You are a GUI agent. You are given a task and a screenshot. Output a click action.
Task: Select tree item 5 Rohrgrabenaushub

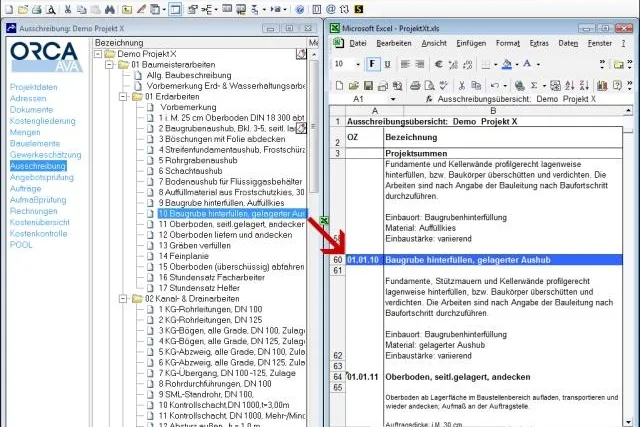click(198, 160)
